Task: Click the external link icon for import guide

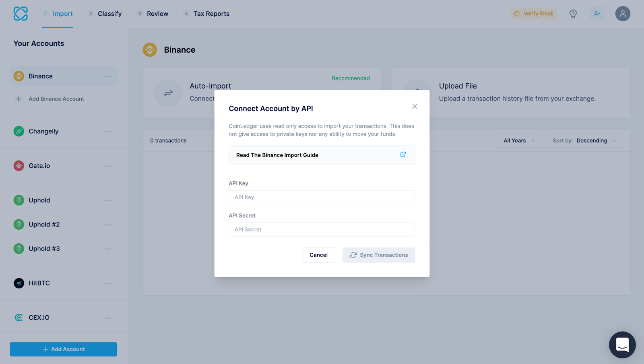Action: click(x=403, y=154)
